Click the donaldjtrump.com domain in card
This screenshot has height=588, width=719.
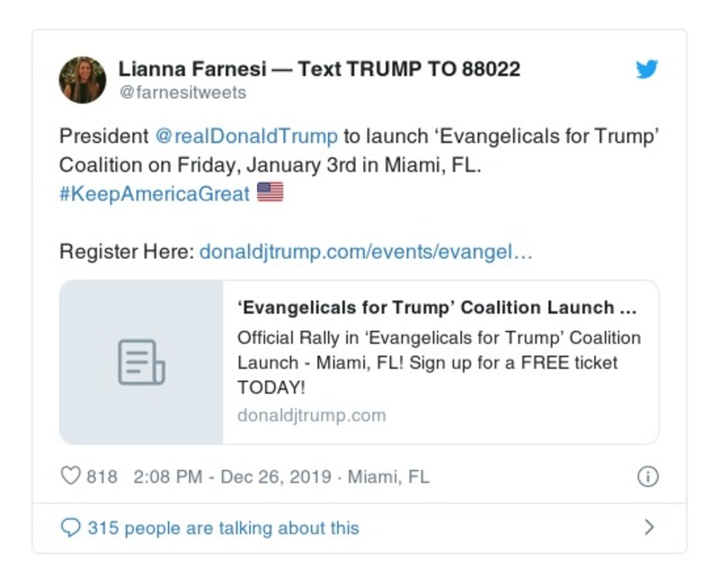coord(311,415)
